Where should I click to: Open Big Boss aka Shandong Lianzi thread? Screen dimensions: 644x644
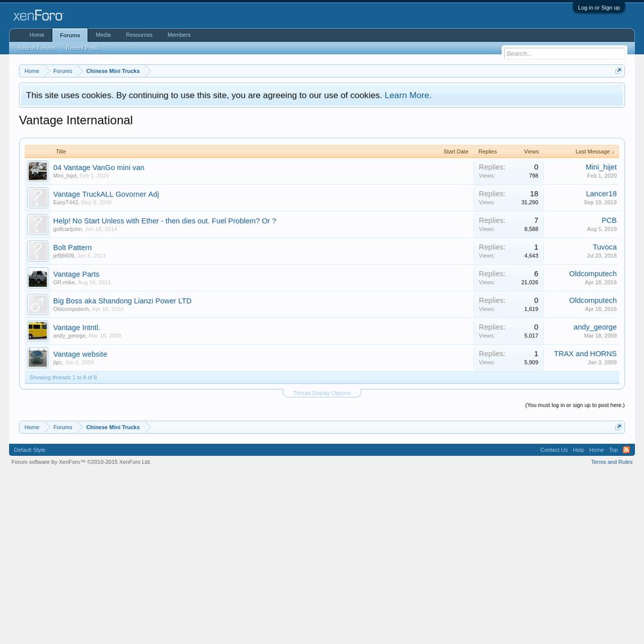pos(122,301)
